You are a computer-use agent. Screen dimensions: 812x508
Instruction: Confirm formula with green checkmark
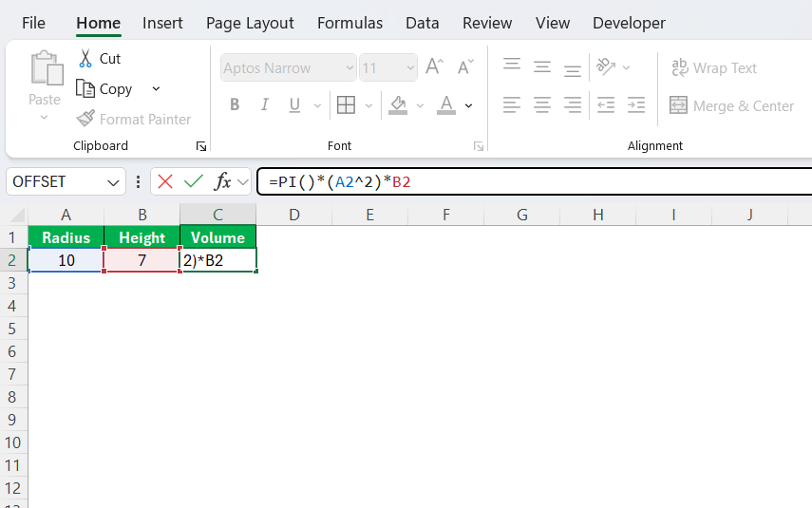pos(193,181)
